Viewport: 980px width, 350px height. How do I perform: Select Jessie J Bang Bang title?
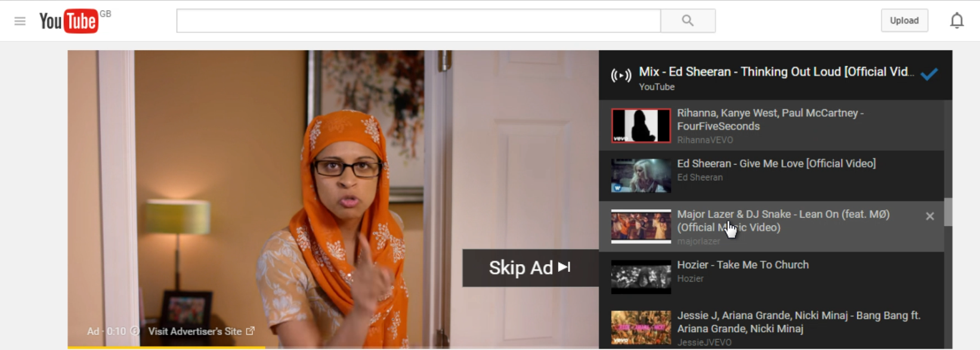[799, 322]
